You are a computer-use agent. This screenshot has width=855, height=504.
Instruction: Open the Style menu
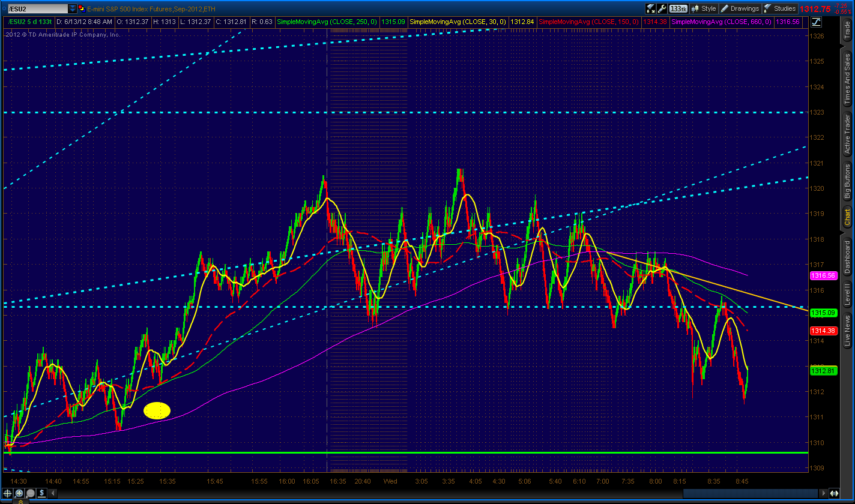704,8
